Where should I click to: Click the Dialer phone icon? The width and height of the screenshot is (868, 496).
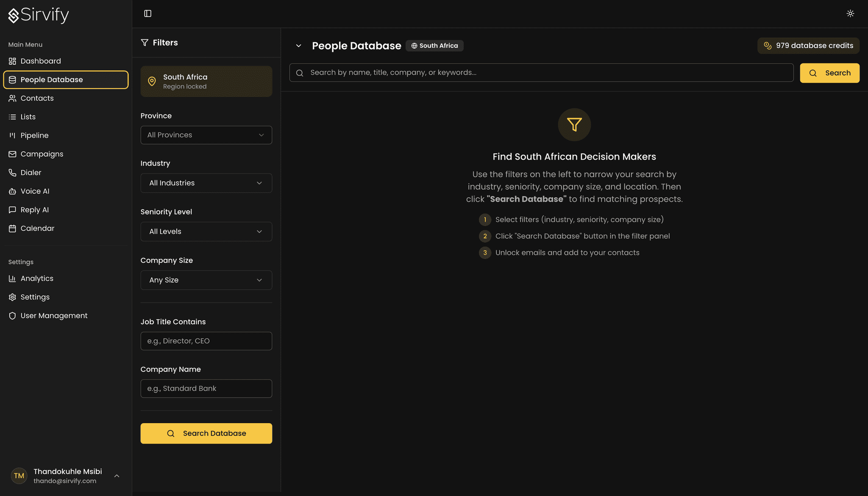pyautogui.click(x=12, y=173)
